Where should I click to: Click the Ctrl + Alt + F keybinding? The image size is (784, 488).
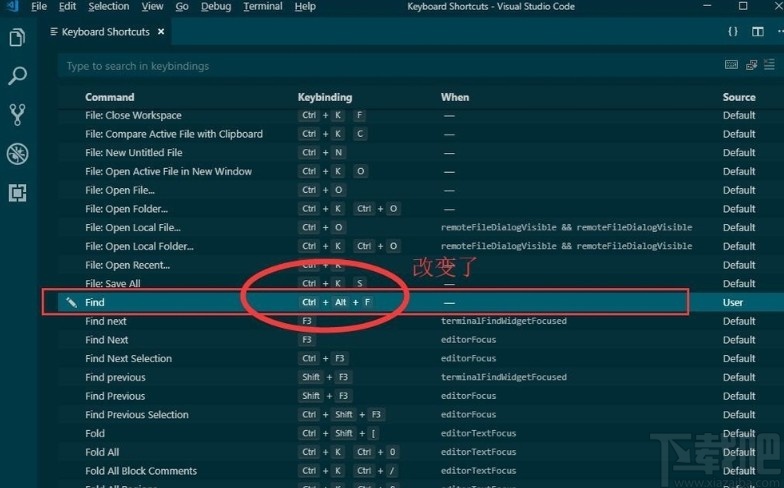pos(336,302)
